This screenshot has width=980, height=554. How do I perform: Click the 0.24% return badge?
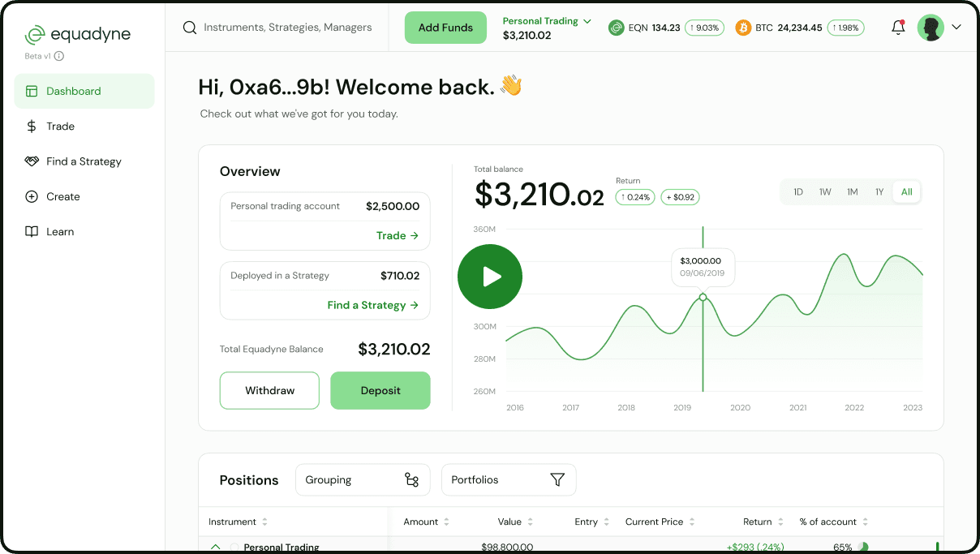click(x=635, y=197)
